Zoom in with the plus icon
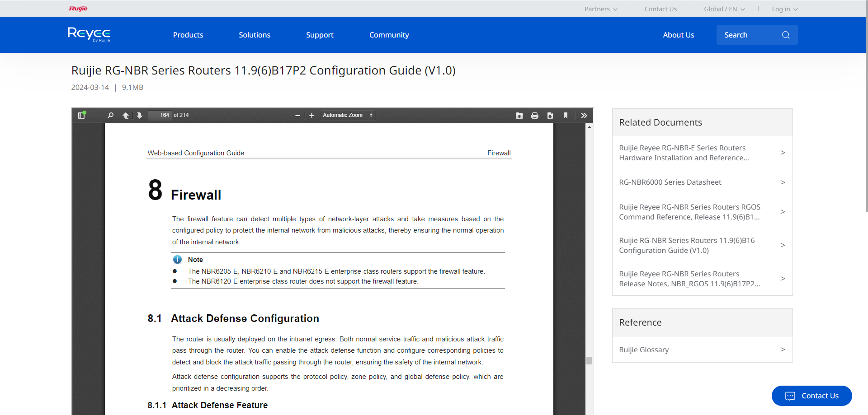This screenshot has height=415, width=868. tap(311, 116)
